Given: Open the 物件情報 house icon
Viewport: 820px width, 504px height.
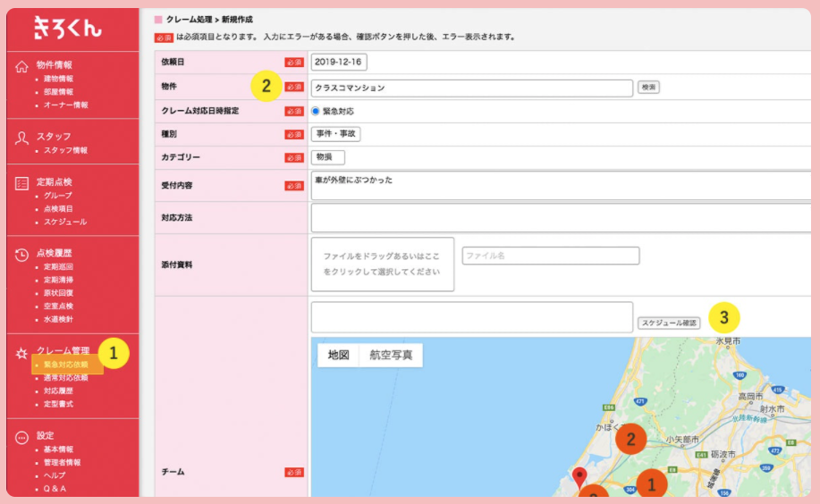Looking at the screenshot, I should [x=21, y=66].
